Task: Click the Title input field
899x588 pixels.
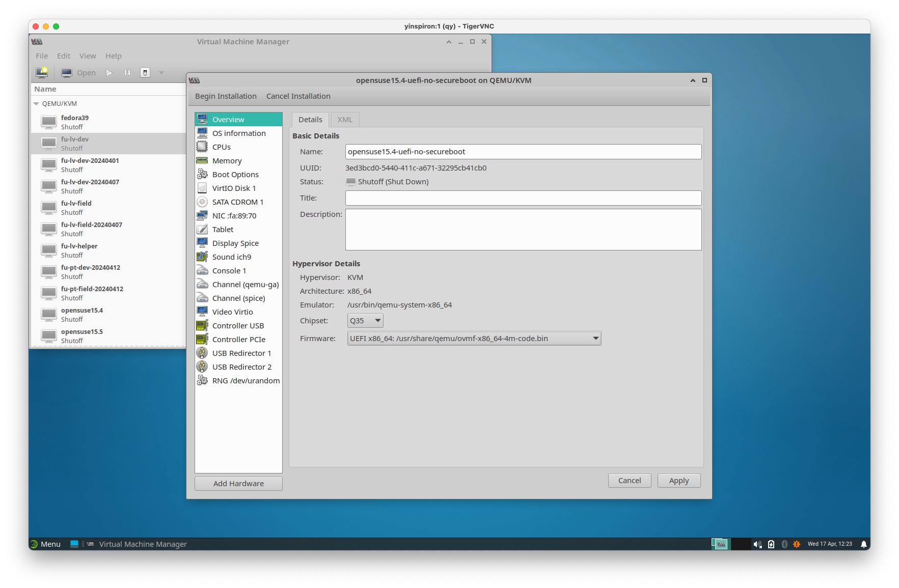Action: [524, 198]
